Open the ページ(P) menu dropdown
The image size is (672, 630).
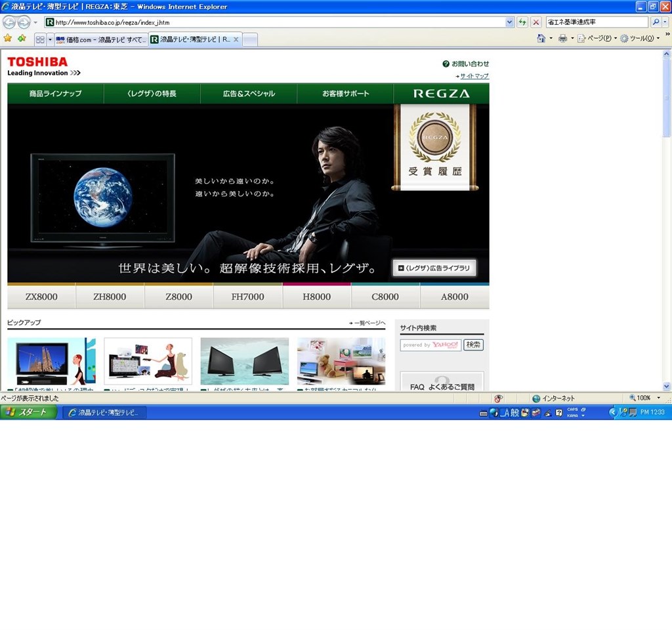597,38
